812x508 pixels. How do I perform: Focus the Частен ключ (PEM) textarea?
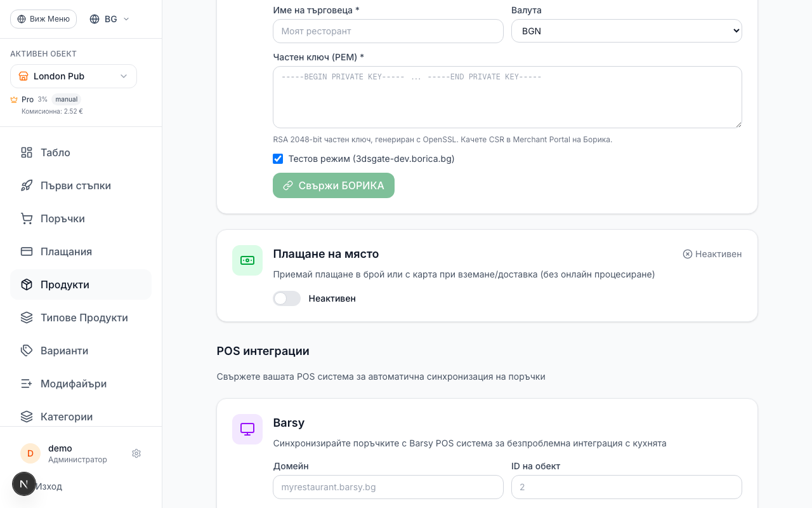(x=507, y=97)
